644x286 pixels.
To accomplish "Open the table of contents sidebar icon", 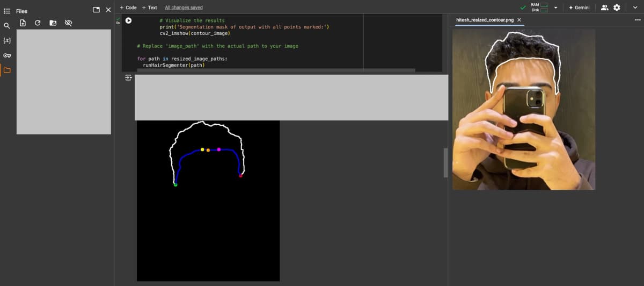I will click(x=7, y=11).
